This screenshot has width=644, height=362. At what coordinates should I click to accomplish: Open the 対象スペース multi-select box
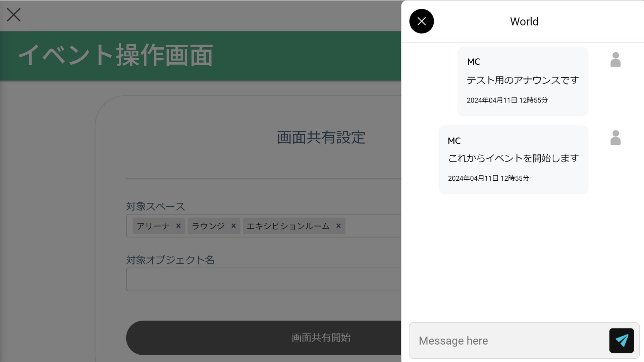[x=372, y=226]
